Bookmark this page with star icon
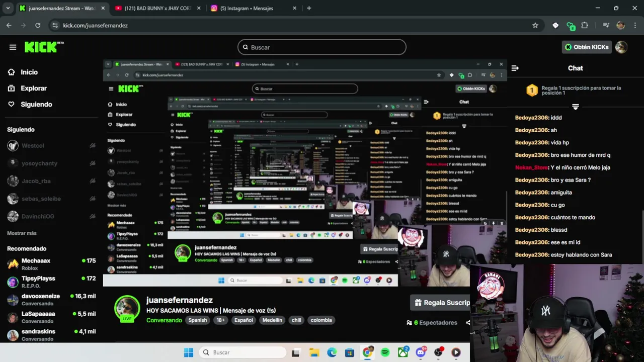The height and width of the screenshot is (362, 644). click(x=535, y=25)
